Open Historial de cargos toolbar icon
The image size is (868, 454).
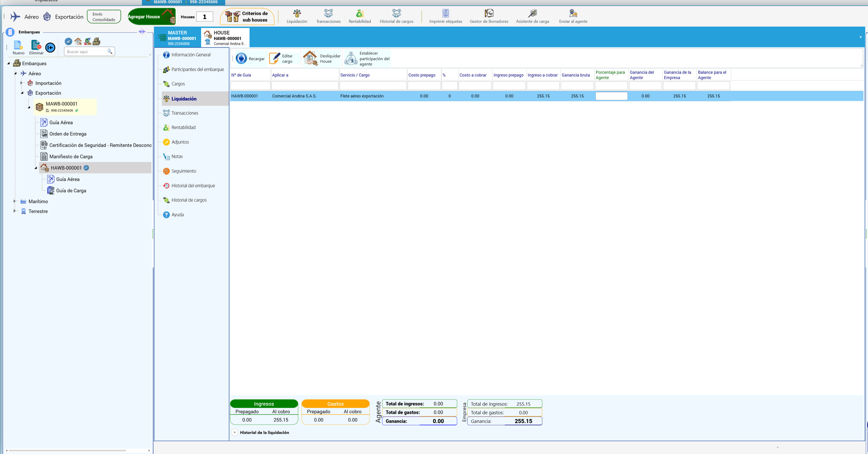pyautogui.click(x=397, y=16)
